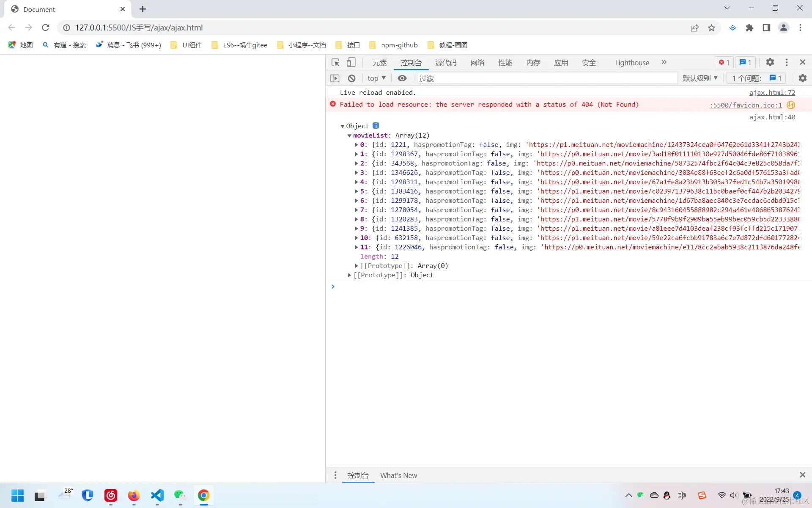Open the top context dropdown

pos(376,78)
